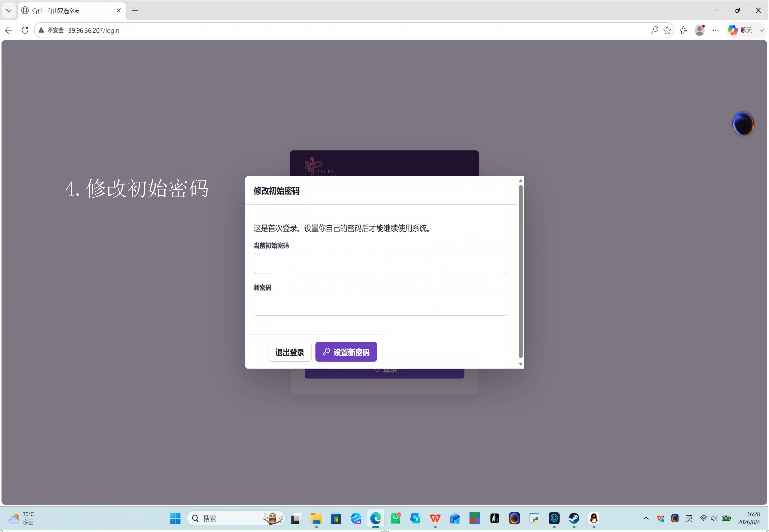The width and height of the screenshot is (769, 532).
Task: Open the Steam taskbar icon
Action: [574, 518]
